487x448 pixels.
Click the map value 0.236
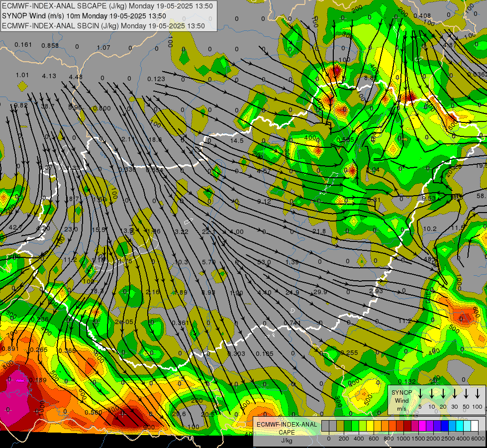click(x=40, y=319)
